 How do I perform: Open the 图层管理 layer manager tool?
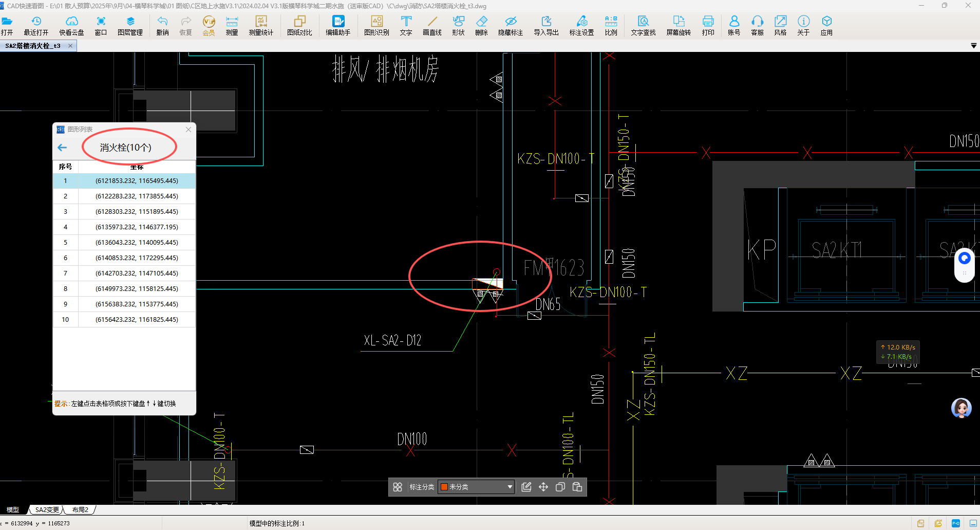[x=130, y=26]
